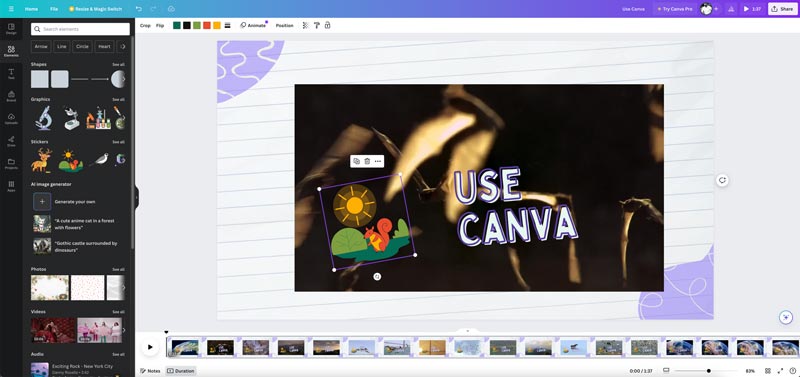Viewport: 800px width, 377px height.
Task: Open the border style lines icon
Action: [x=228, y=25]
